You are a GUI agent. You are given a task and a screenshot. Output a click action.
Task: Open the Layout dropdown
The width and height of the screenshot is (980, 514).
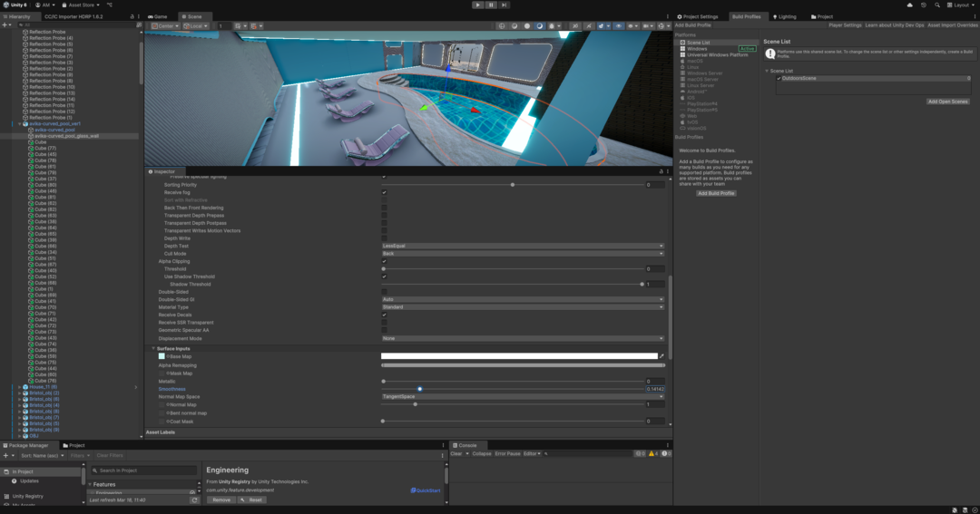point(961,5)
